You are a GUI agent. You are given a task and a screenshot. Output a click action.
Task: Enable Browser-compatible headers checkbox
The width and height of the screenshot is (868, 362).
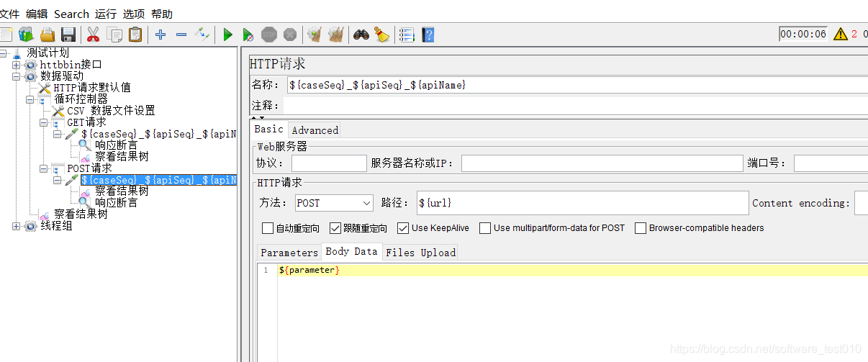point(641,228)
